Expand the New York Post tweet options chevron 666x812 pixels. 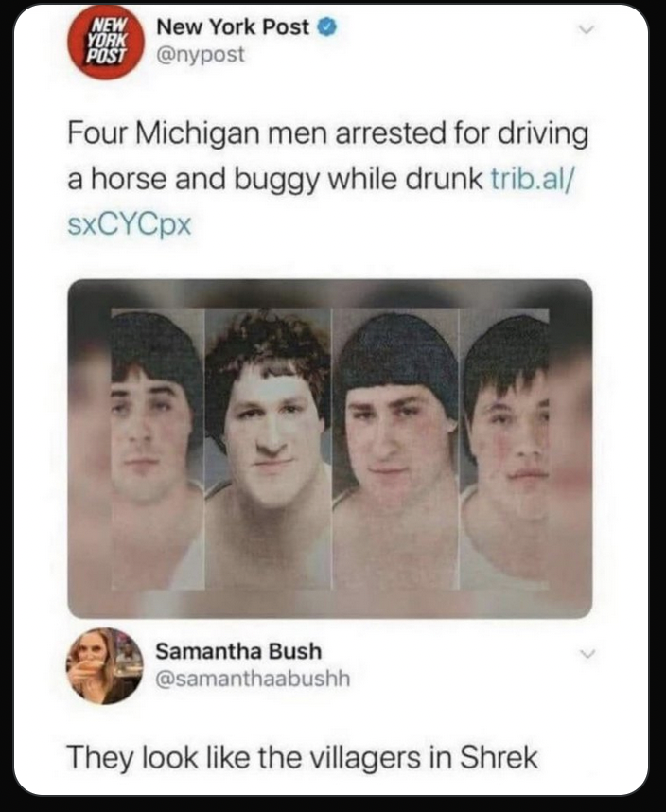pos(586,30)
